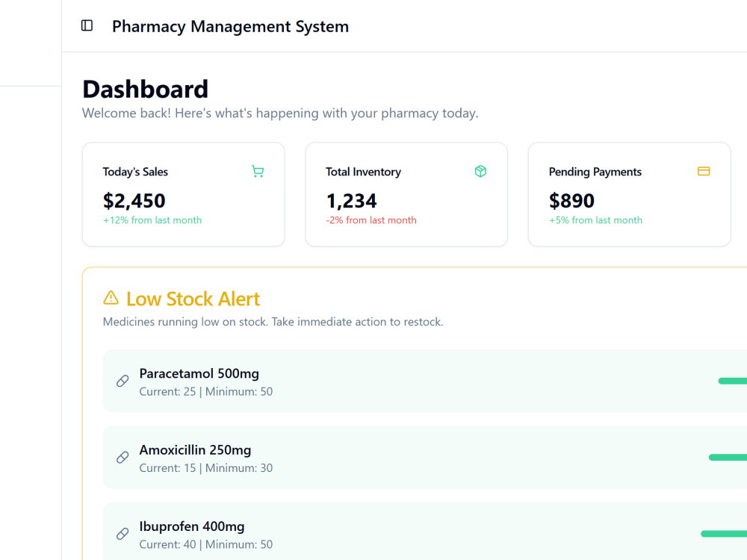Open the Pending Payments card

coord(629,194)
